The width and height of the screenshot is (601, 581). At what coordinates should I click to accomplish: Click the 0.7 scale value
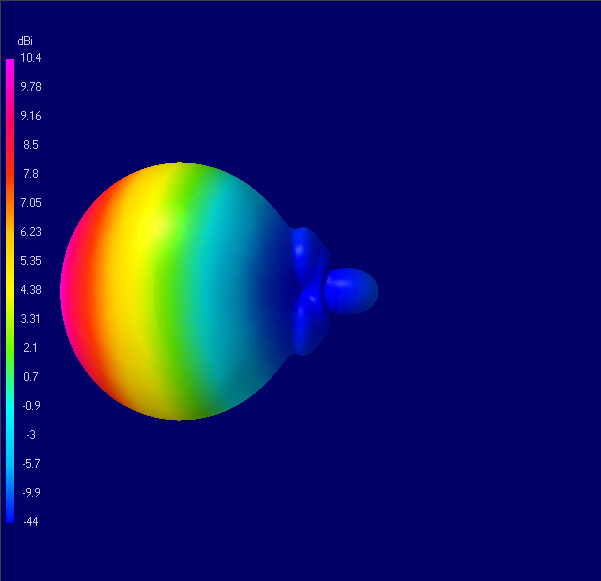pos(31,377)
